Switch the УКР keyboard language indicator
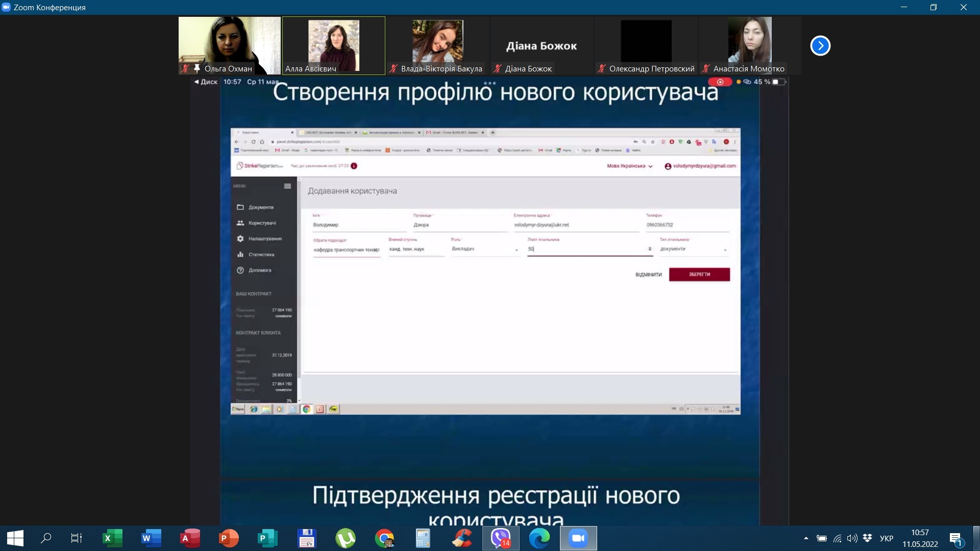The height and width of the screenshot is (551, 980). 887,538
